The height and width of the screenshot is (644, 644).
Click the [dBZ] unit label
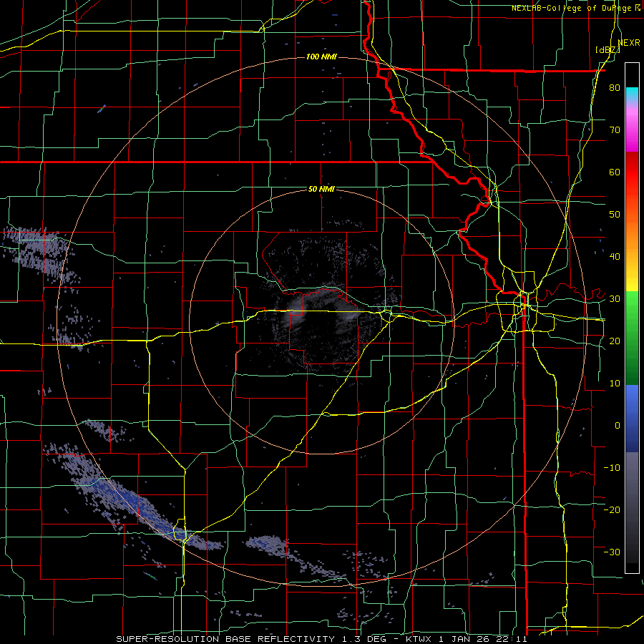click(x=608, y=50)
